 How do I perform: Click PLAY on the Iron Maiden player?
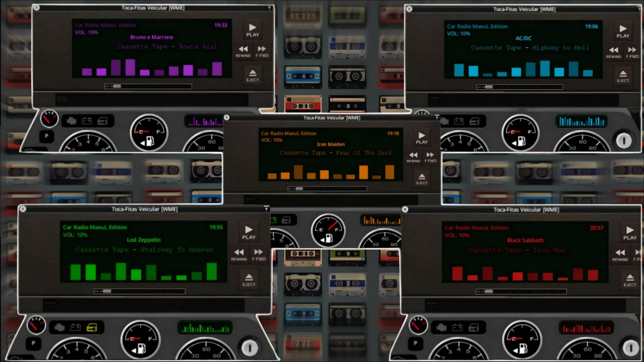point(422,138)
